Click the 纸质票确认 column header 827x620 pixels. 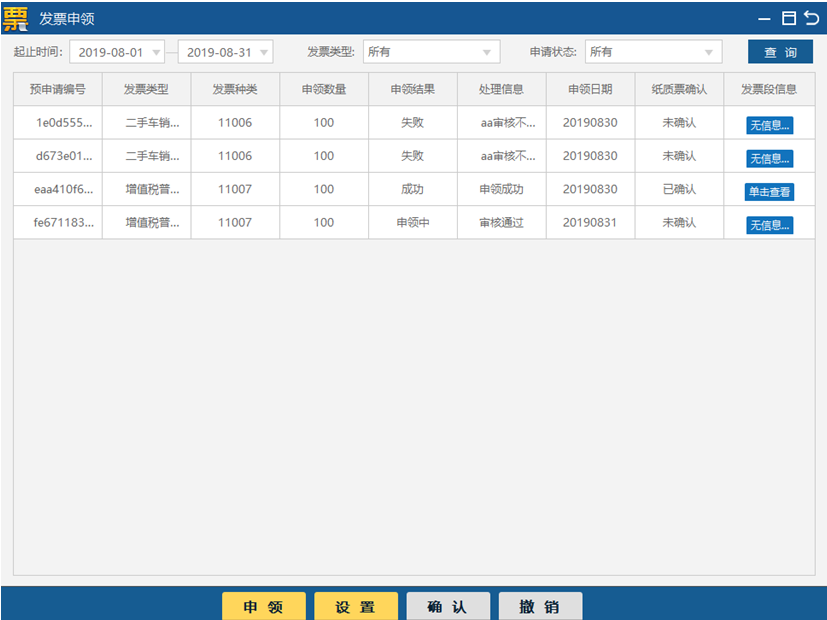click(679, 89)
